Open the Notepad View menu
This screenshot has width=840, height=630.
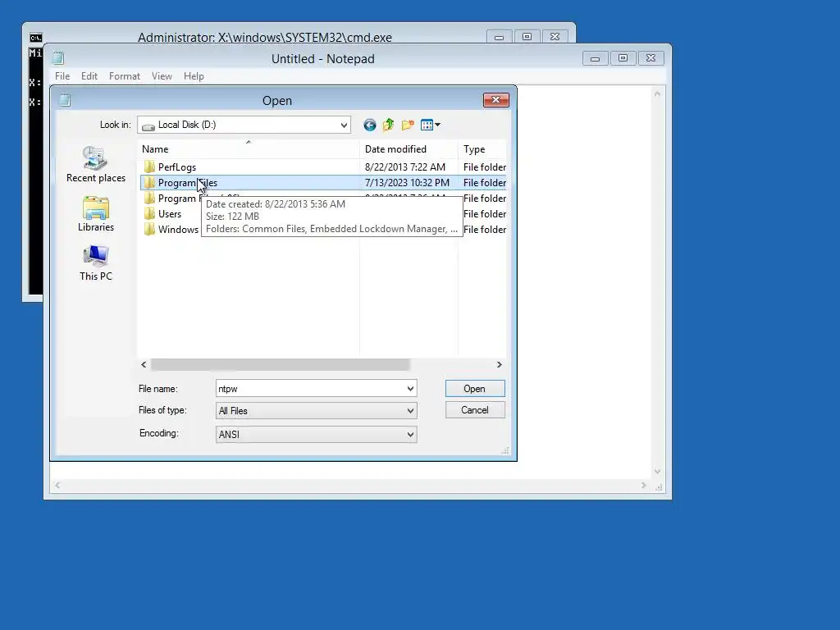(x=162, y=76)
